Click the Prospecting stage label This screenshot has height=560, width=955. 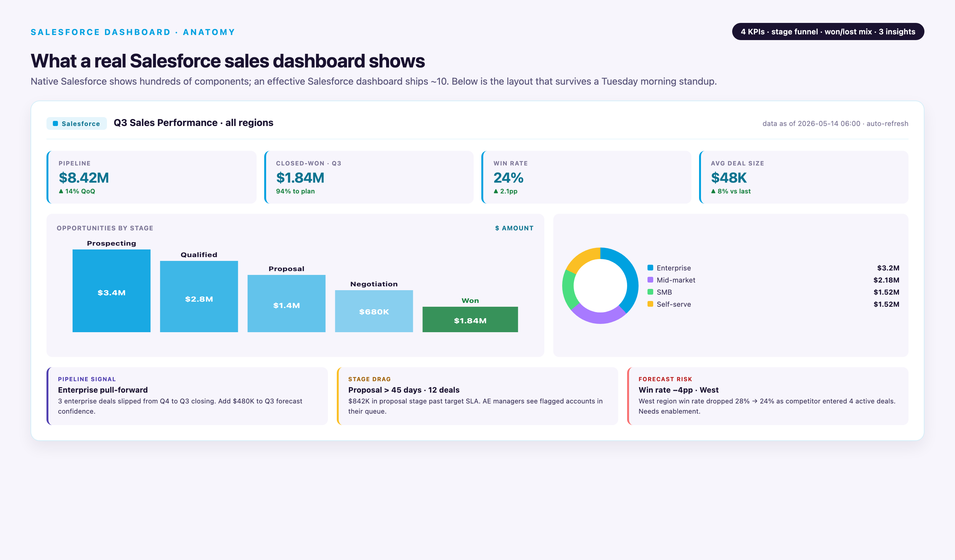pos(111,243)
